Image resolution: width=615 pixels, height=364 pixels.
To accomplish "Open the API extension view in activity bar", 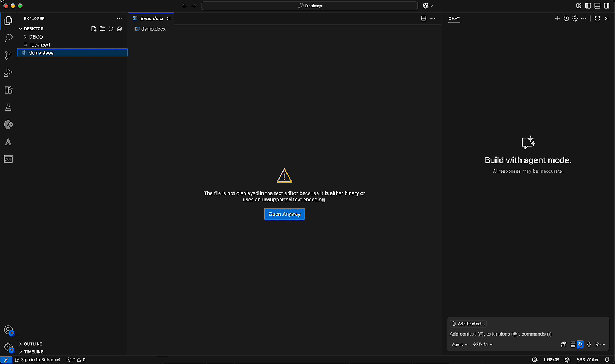I will pos(8,159).
